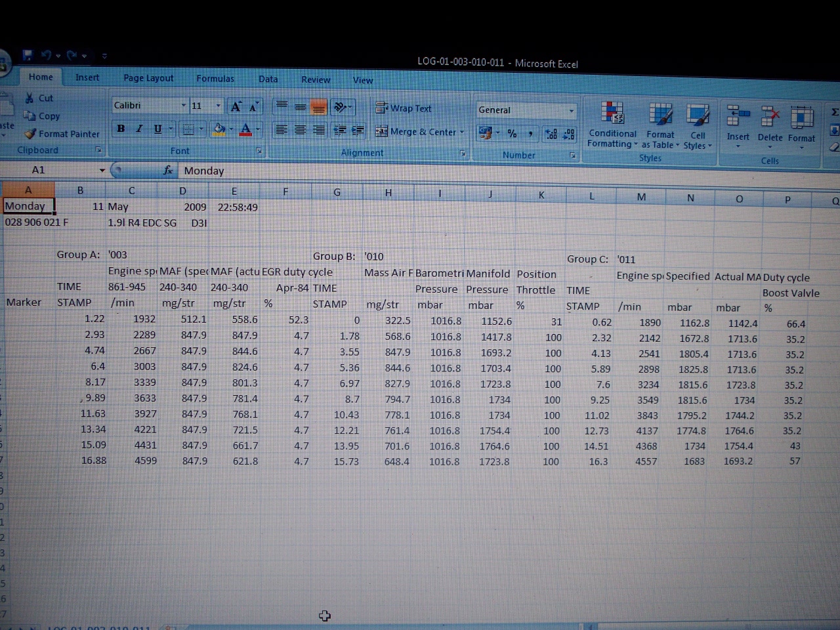
Task: Open Conditional Formatting menu
Action: pos(612,126)
